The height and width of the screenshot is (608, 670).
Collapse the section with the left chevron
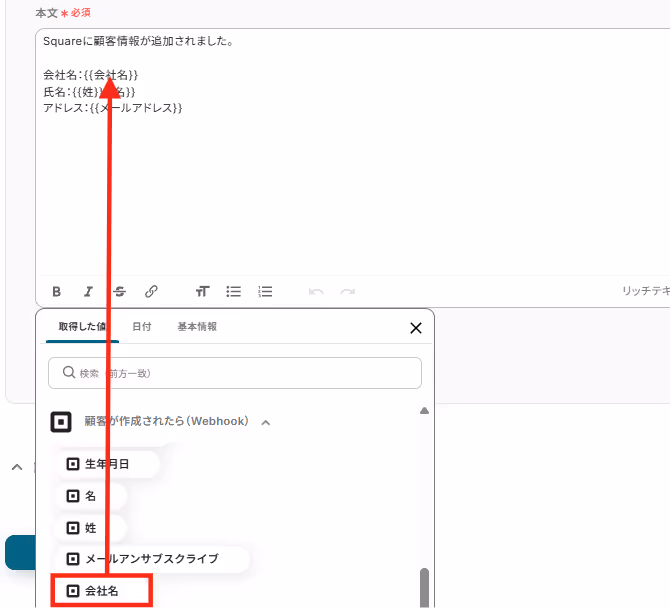(x=17, y=467)
